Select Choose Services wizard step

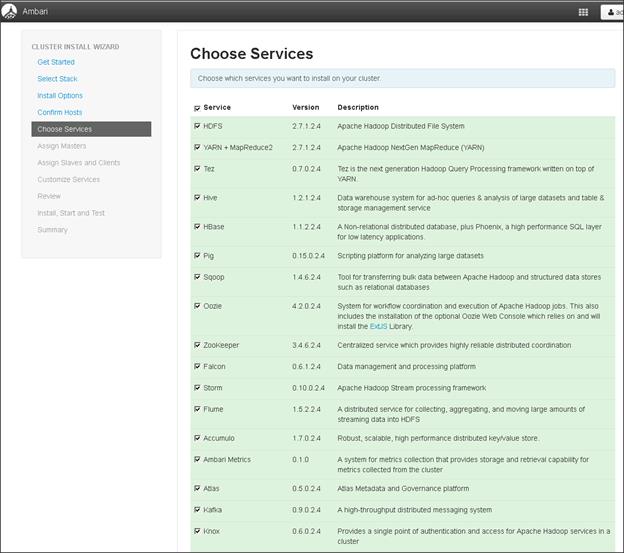(x=91, y=129)
